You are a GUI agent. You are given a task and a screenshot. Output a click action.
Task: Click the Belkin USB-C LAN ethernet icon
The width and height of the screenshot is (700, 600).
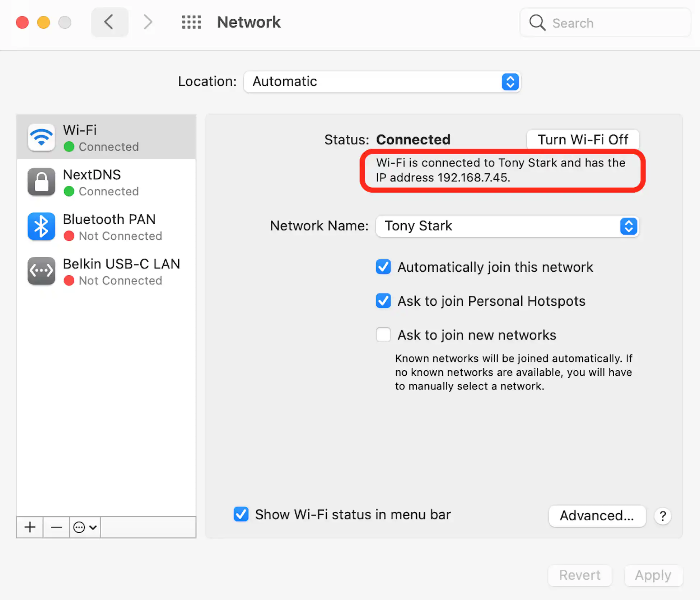pyautogui.click(x=41, y=271)
